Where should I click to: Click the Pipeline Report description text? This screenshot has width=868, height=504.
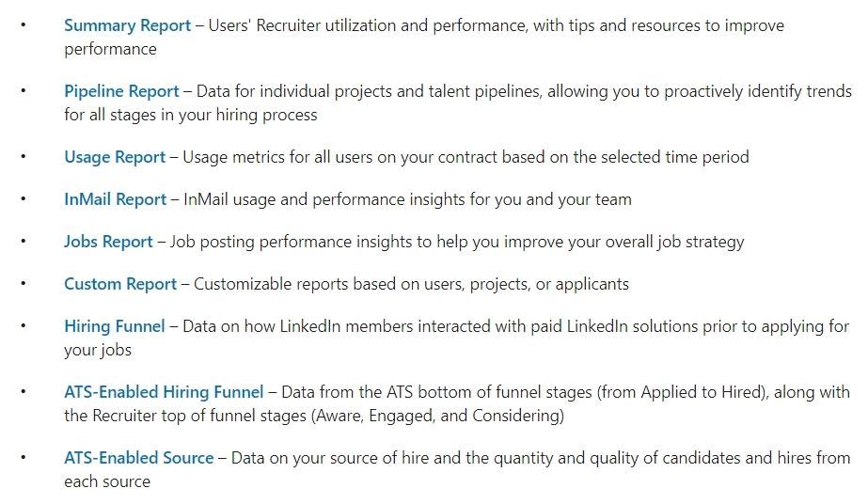click(517, 91)
